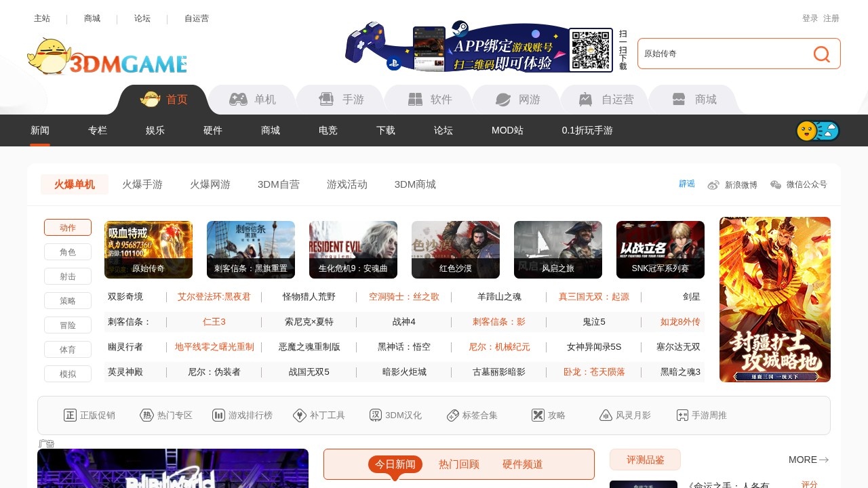
Task: Click the emoji face icon in the nav bar
Action: tap(806, 131)
